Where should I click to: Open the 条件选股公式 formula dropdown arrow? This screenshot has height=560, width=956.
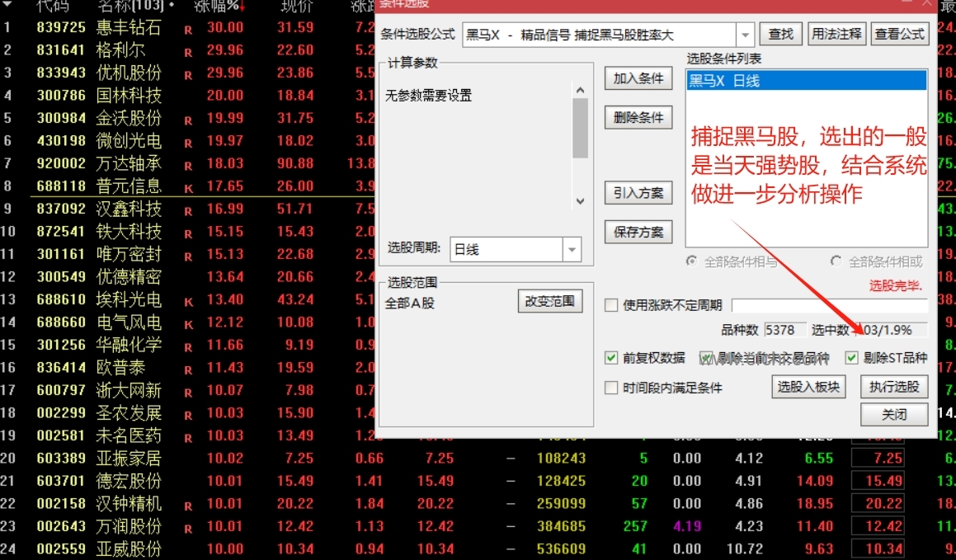(745, 35)
